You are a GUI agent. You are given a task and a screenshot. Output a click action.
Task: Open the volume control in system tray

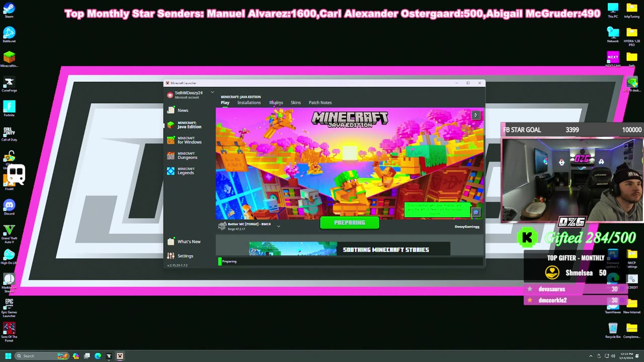612,356
